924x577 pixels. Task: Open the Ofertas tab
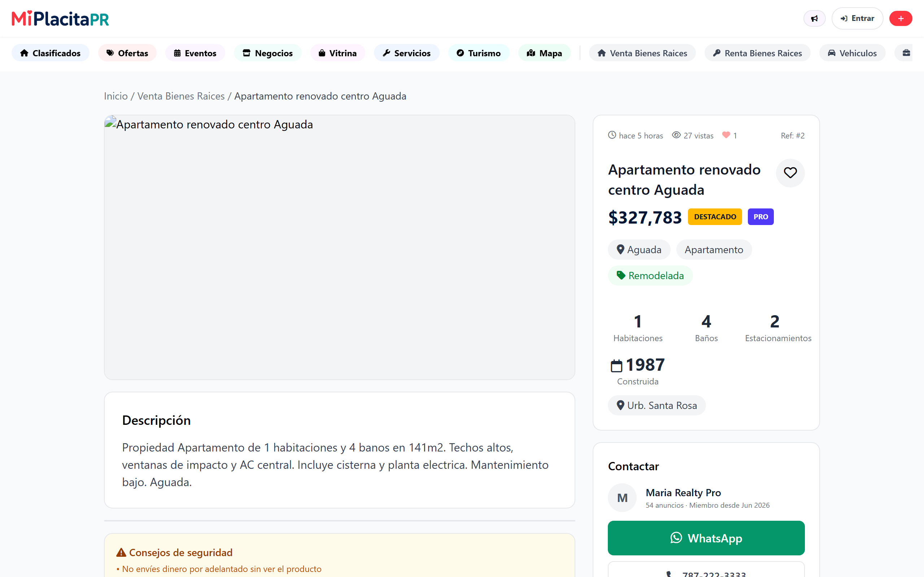coord(127,53)
